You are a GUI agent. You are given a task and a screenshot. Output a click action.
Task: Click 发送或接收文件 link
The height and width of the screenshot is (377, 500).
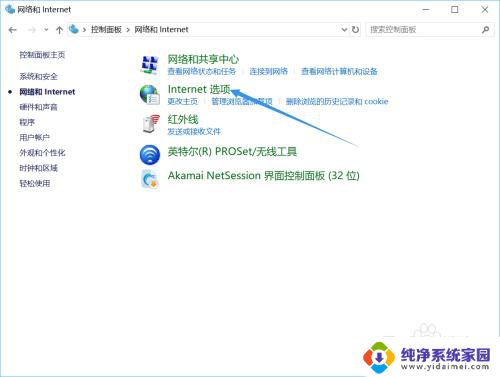194,132
